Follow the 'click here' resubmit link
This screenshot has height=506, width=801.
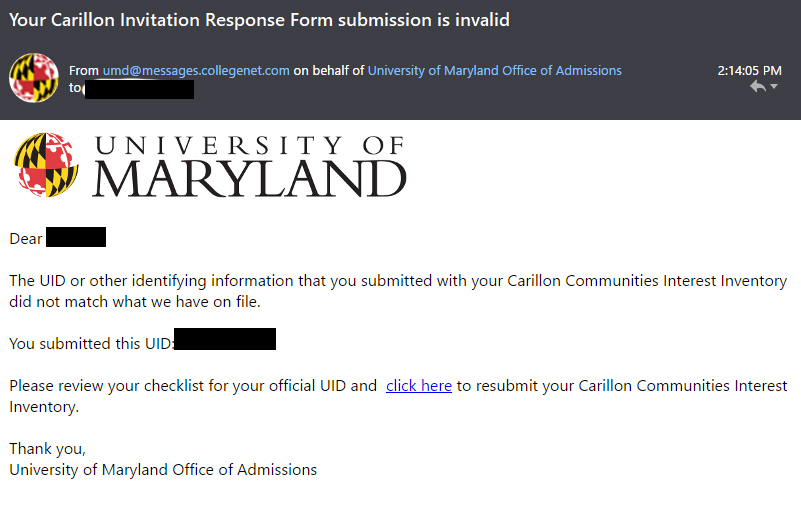[419, 385]
